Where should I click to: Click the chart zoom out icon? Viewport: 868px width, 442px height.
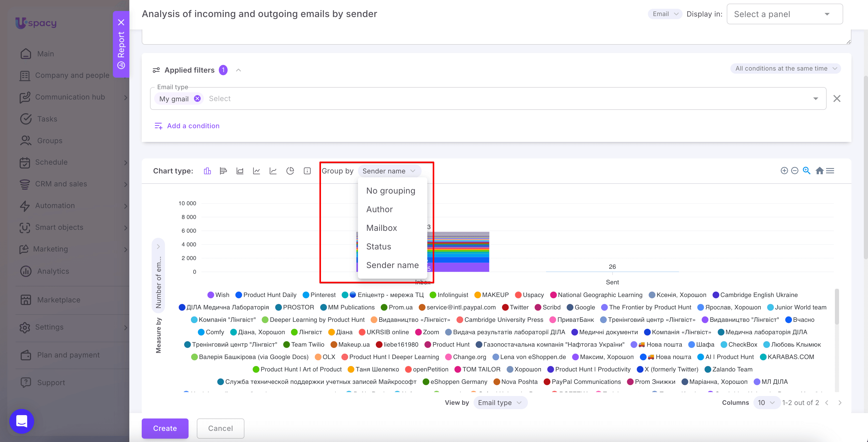795,171
